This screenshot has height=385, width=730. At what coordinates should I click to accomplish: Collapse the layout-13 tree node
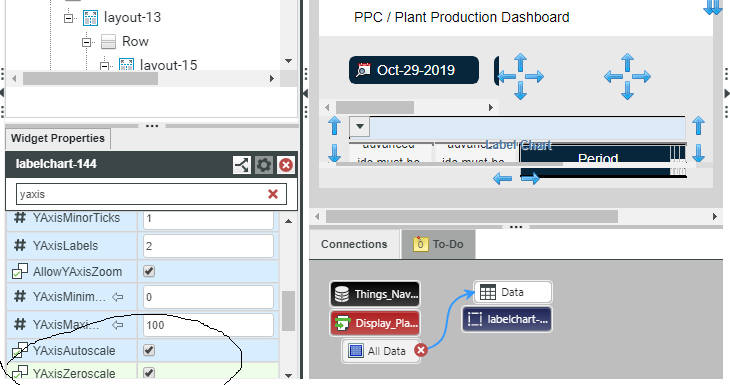(x=69, y=18)
